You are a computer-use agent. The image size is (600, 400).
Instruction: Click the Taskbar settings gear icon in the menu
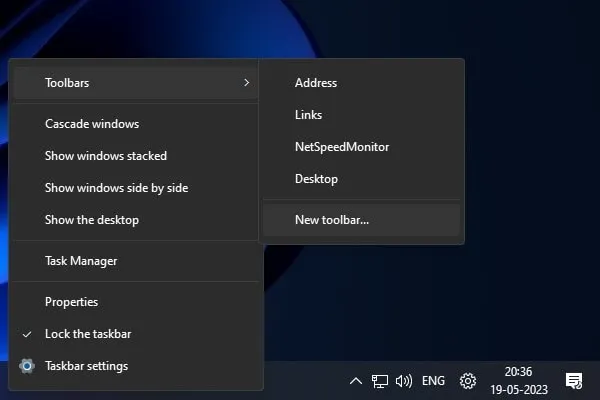point(27,366)
